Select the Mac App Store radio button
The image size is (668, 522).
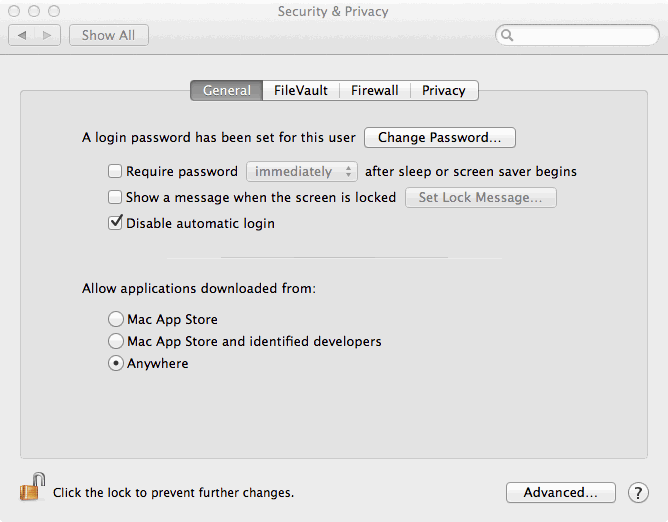pos(116,319)
